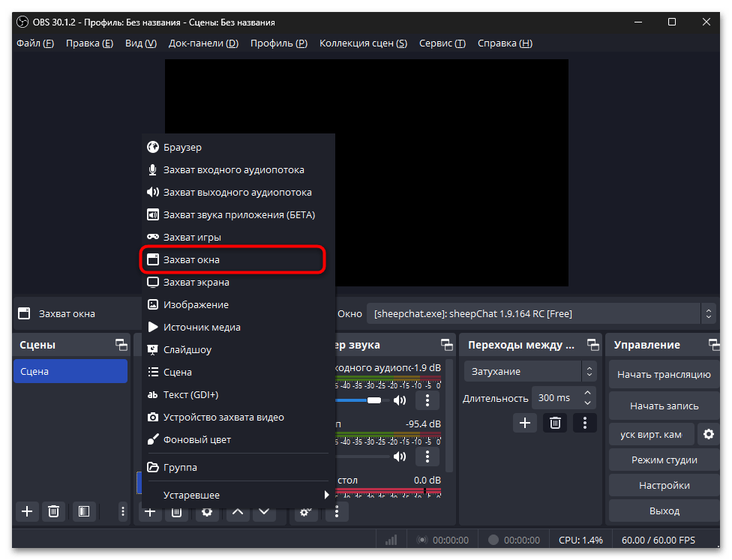Choose Захват экрана from source menu
Viewport: 732px width, 560px height.
tap(238, 283)
